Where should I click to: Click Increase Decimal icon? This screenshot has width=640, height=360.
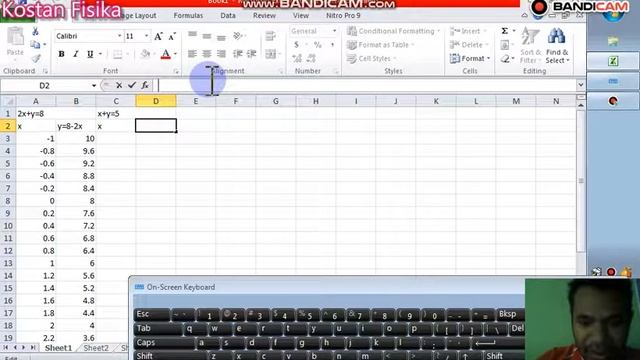pyautogui.click(x=297, y=58)
